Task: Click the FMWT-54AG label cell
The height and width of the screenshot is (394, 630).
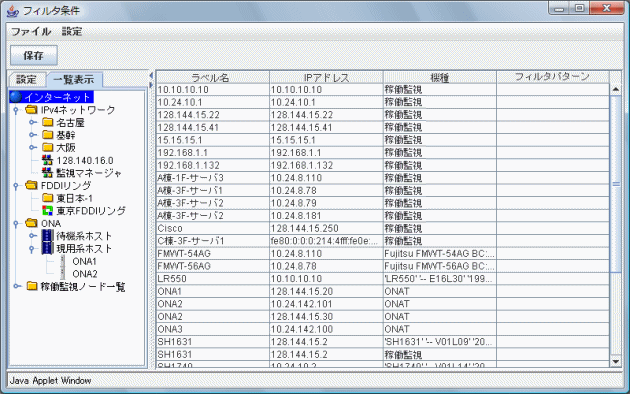Action: pyautogui.click(x=213, y=253)
